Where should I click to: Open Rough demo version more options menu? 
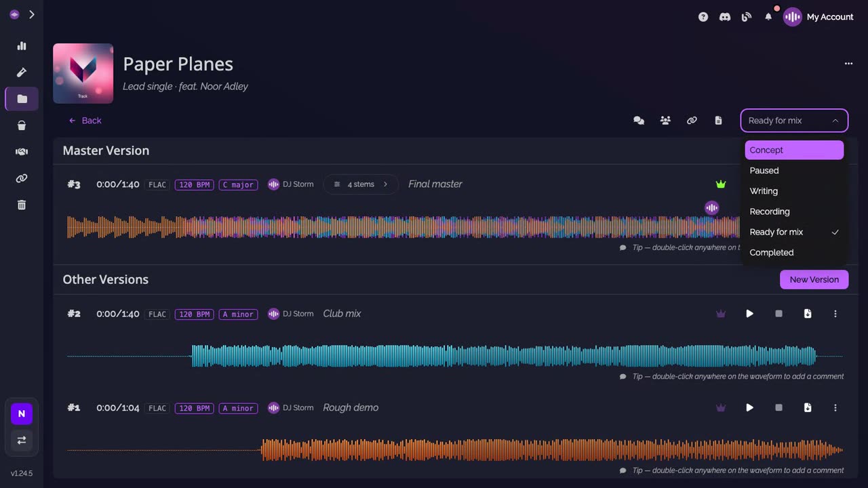835,408
